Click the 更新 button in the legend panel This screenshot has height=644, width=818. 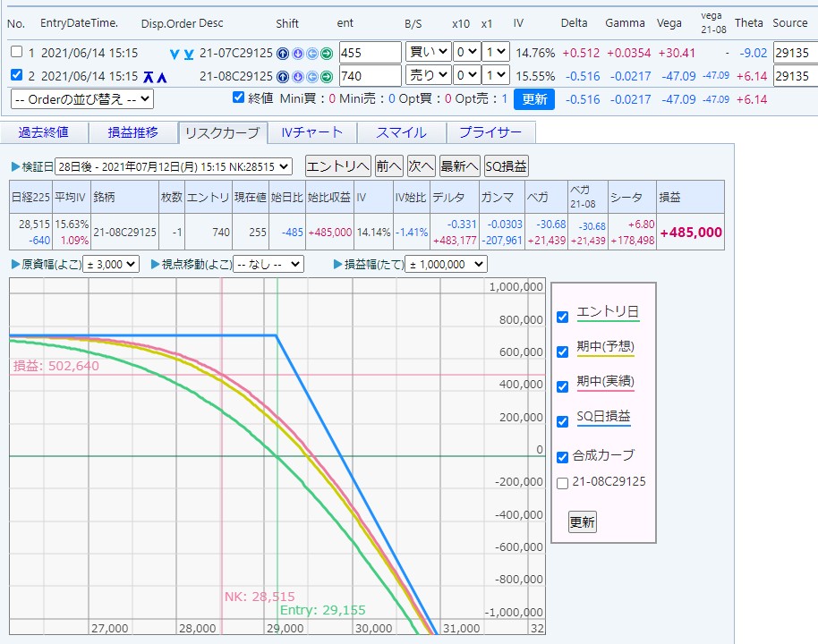click(583, 522)
